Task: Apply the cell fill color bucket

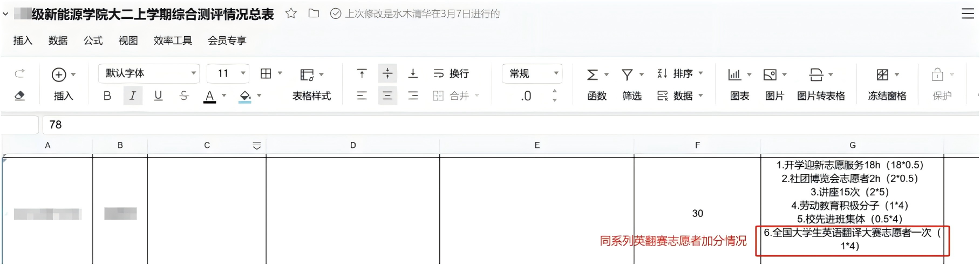Action: point(245,96)
